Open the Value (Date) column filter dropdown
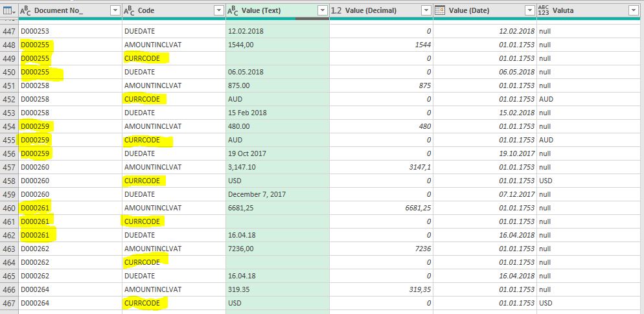The width and height of the screenshot is (644, 314). point(530,10)
